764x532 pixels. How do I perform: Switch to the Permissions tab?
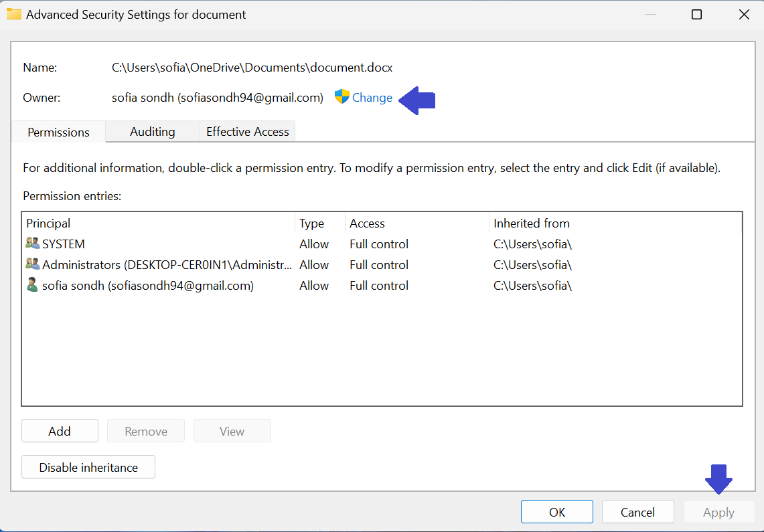point(58,132)
